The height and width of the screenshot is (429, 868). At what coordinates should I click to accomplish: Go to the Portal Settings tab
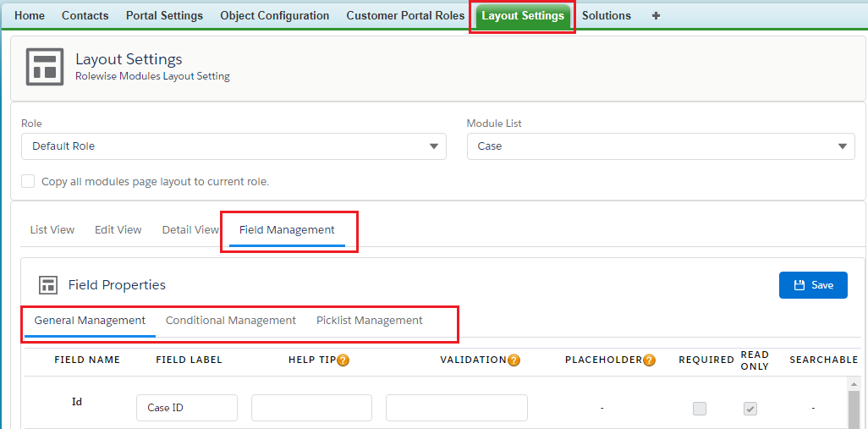(x=164, y=16)
